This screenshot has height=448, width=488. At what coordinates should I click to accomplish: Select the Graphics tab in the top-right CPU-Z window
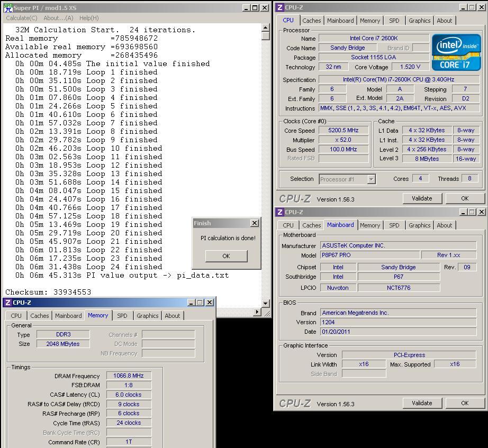[420, 21]
